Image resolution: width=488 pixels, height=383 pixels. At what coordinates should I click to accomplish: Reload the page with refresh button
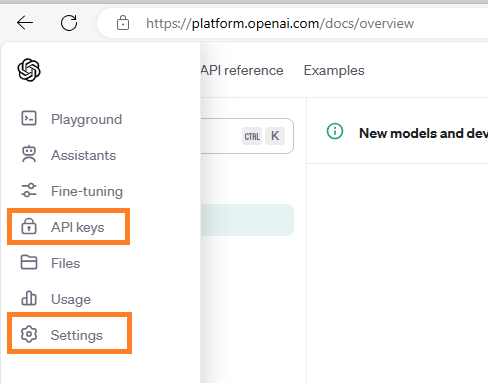point(69,23)
